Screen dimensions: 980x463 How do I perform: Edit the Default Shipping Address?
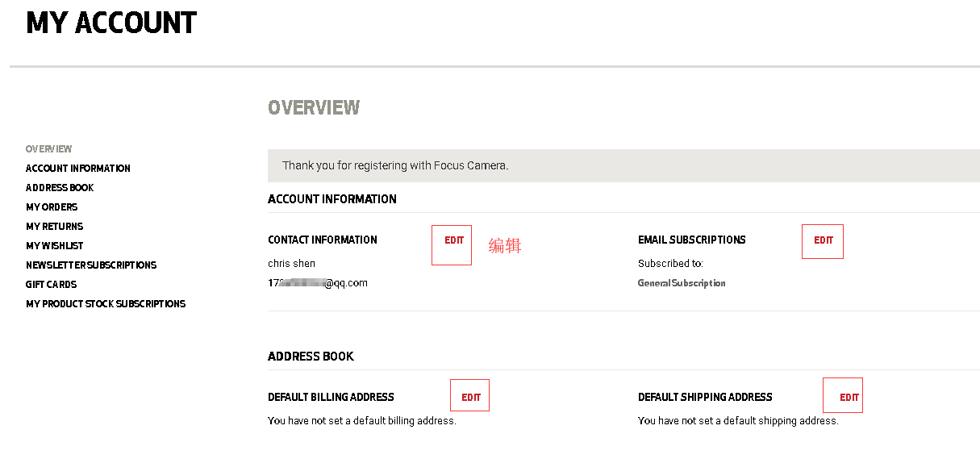pos(849,398)
